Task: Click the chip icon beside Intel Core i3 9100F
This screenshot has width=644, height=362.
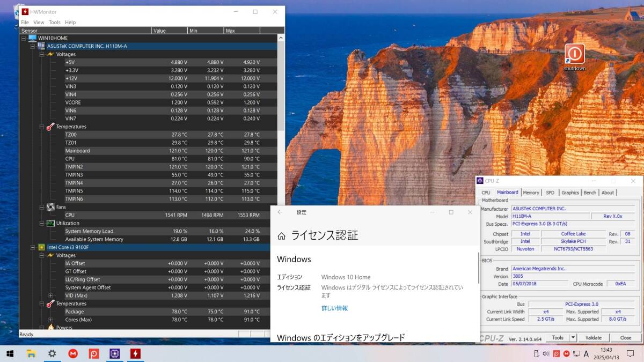Action: [41, 247]
